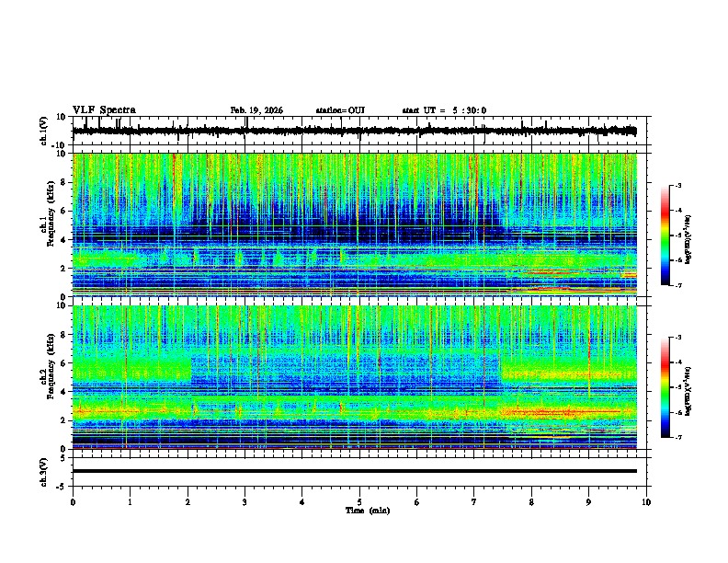Click the "3" minute tick label
The height and width of the screenshot is (563, 728).
(245, 502)
